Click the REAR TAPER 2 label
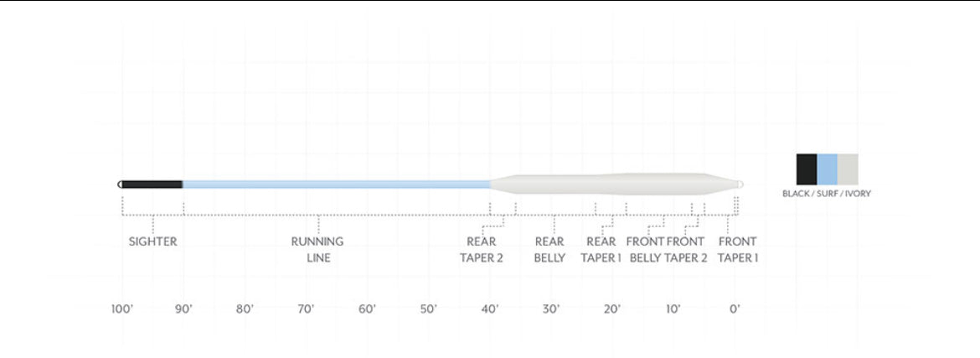Screen dimensions: 980x358 (482, 250)
